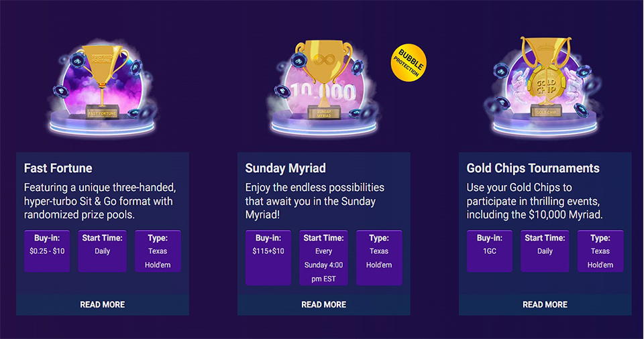Open Read More under Fast Fortune
This screenshot has height=339, width=644.
[x=102, y=305]
